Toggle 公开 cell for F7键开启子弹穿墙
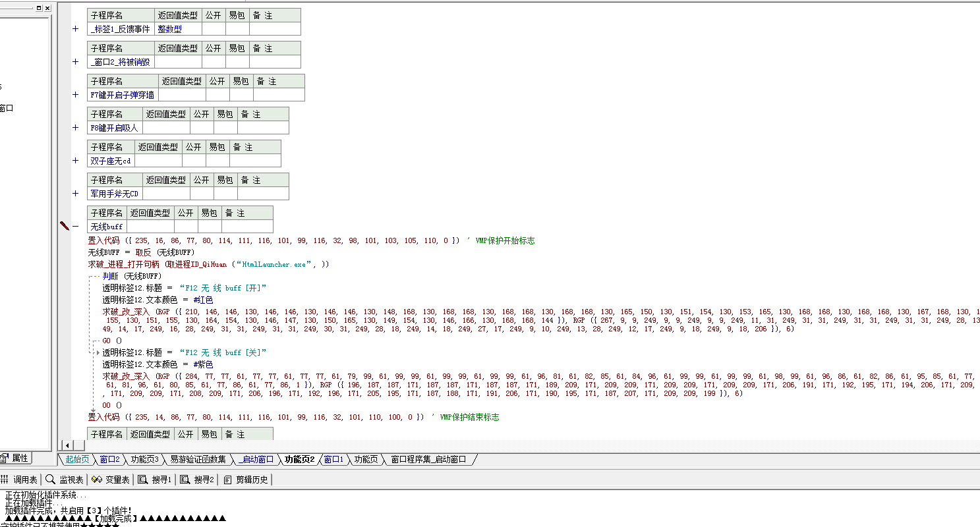The image size is (980, 527). coord(217,95)
